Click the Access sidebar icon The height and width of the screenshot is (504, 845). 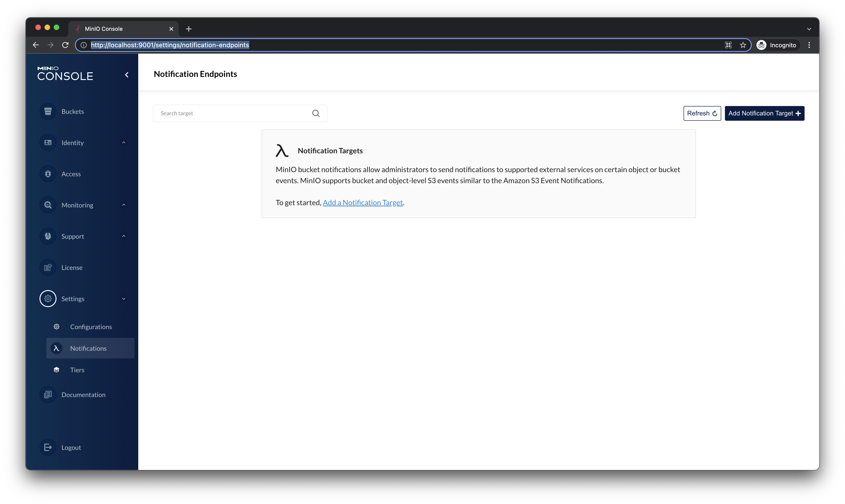point(48,174)
